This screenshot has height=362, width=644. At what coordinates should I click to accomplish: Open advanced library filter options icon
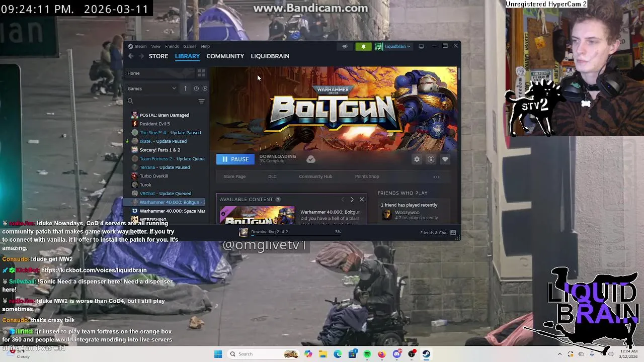click(x=201, y=101)
